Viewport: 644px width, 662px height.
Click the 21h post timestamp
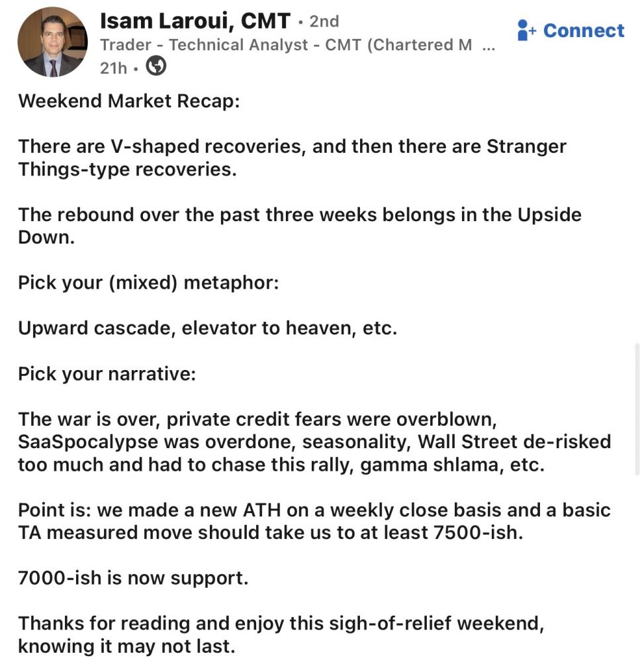[113, 67]
